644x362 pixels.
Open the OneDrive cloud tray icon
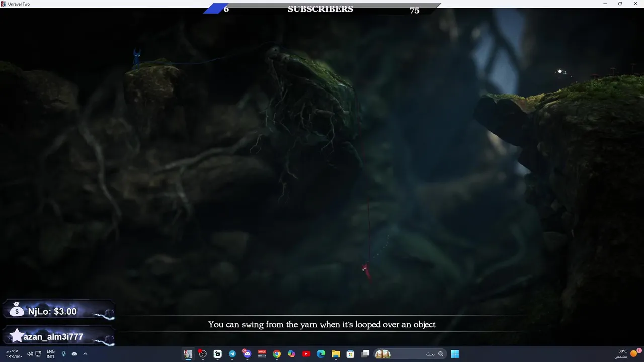74,354
